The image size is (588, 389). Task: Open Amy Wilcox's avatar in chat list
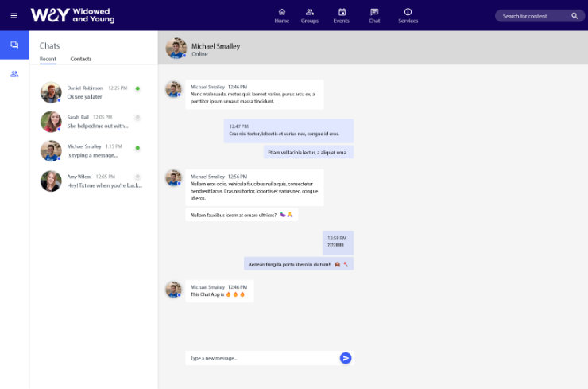pos(51,181)
